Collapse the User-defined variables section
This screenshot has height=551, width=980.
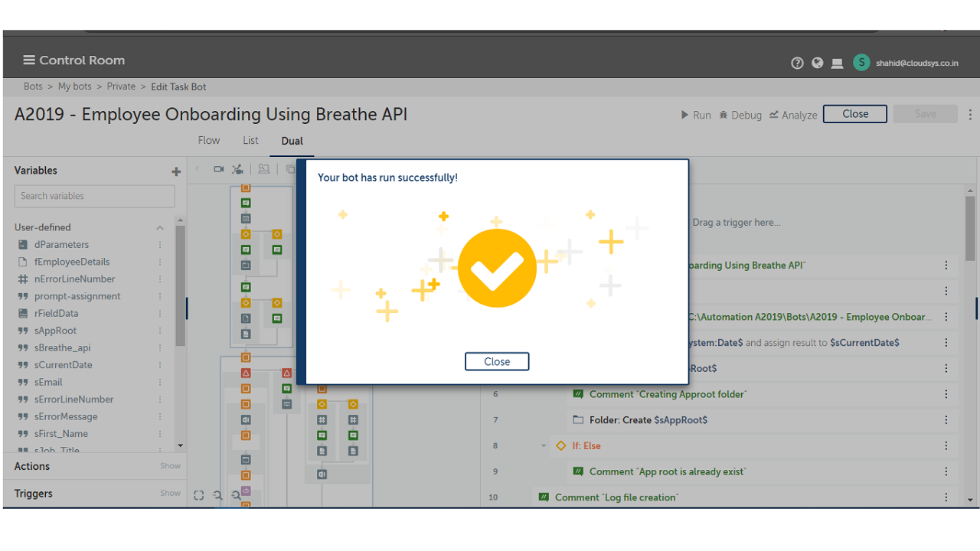point(160,227)
